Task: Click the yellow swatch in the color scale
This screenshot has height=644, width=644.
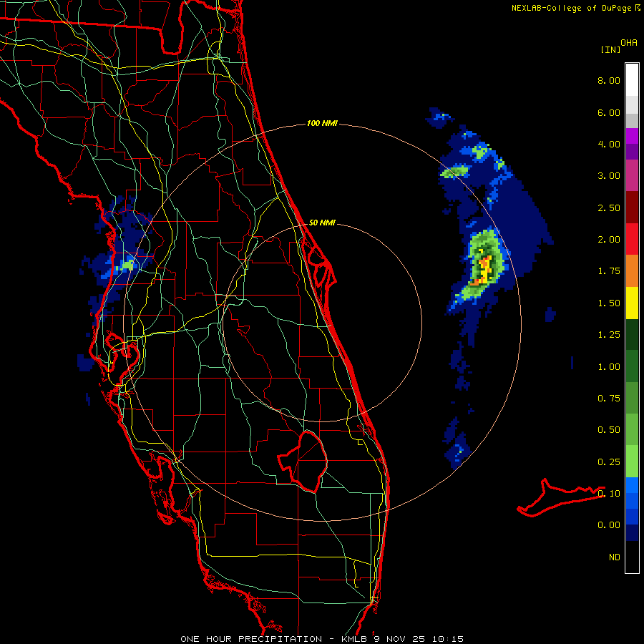Action: pyautogui.click(x=632, y=303)
